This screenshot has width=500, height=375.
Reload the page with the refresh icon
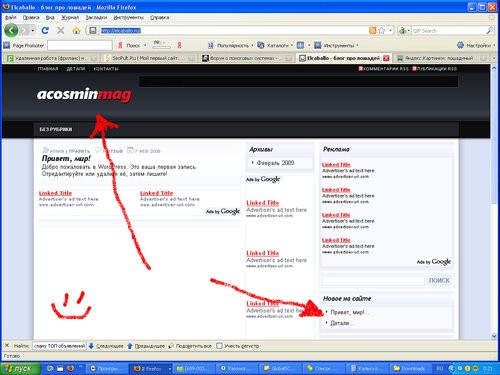point(45,31)
